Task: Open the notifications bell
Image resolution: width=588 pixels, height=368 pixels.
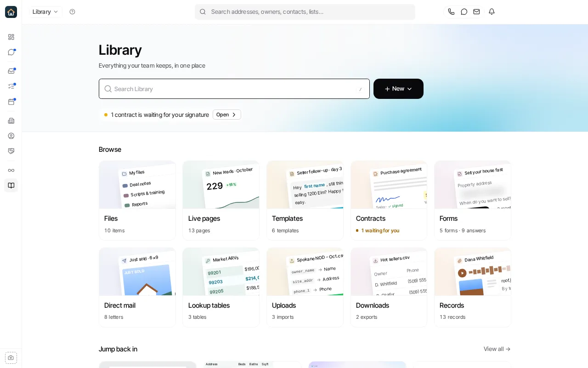Action: coord(492,12)
